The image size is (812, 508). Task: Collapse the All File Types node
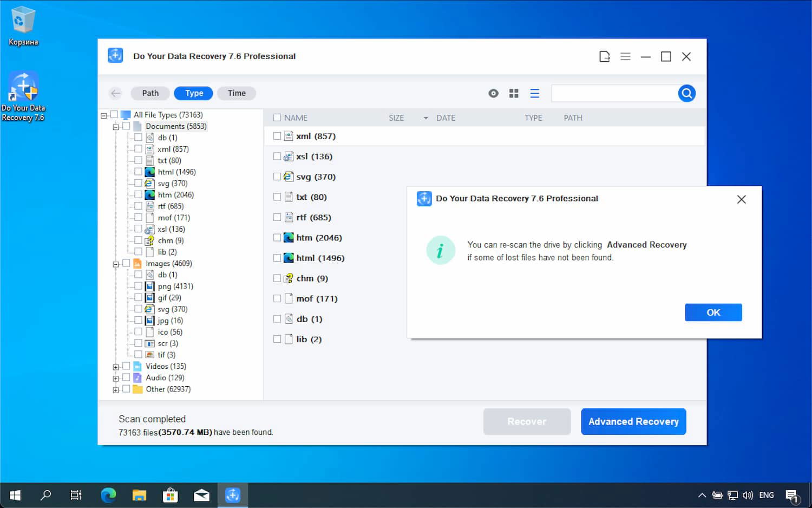pyautogui.click(x=104, y=115)
